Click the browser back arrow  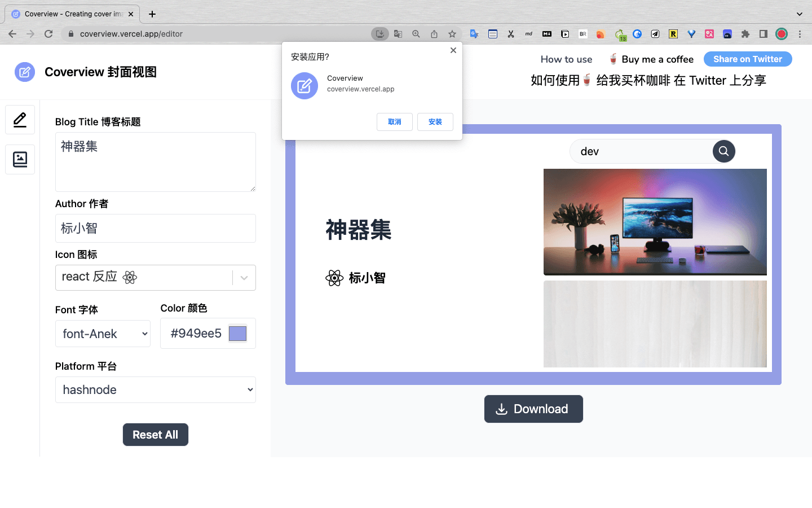12,34
